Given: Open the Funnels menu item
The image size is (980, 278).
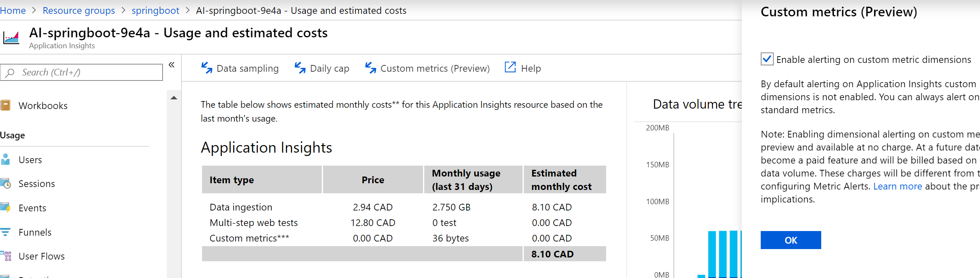Looking at the screenshot, I should [35, 232].
